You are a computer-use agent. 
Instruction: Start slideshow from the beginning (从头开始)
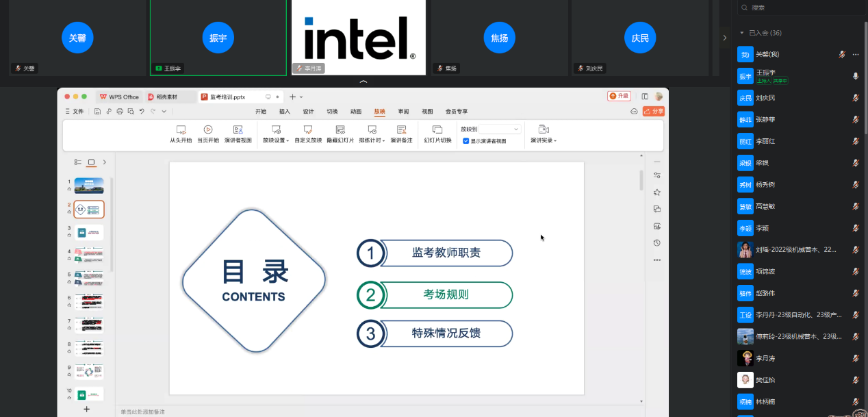coord(181,134)
